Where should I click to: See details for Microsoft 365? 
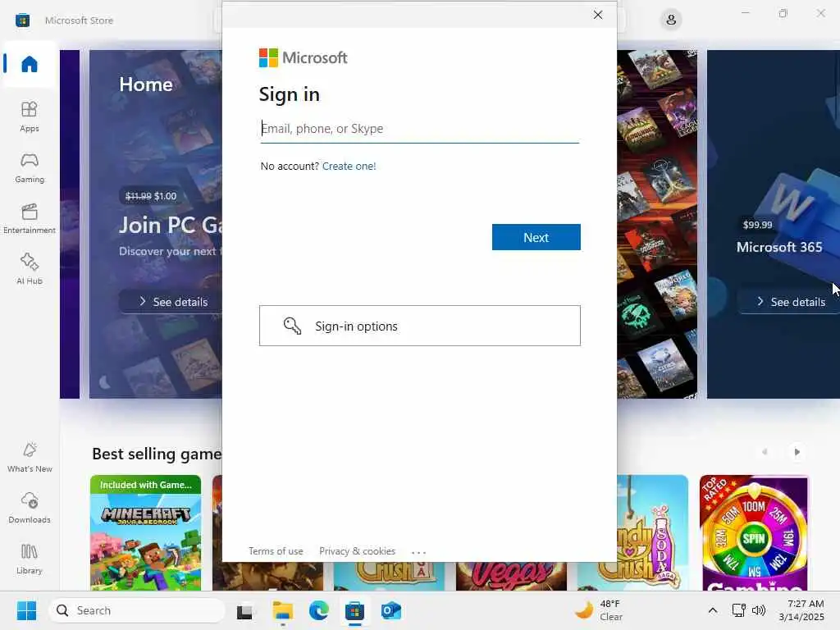[x=791, y=302]
